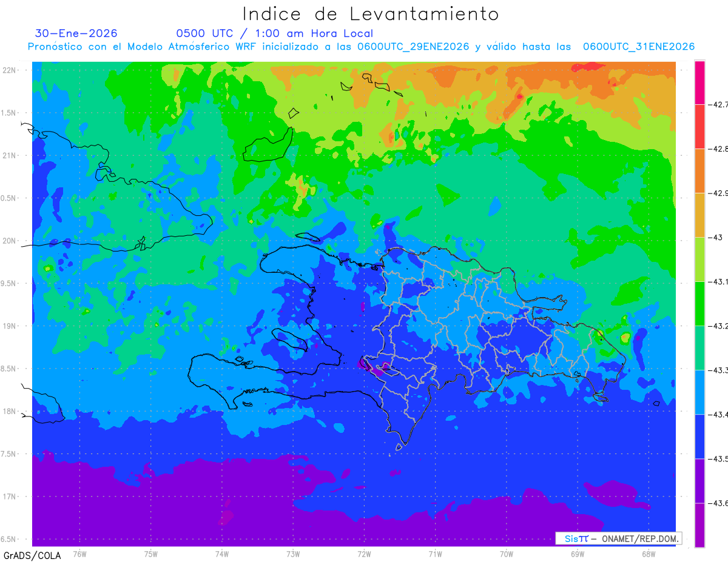Click the "SisTT – ONAMET/REP.DOM." logo box
This screenshot has width=728, height=562.
coord(618,538)
